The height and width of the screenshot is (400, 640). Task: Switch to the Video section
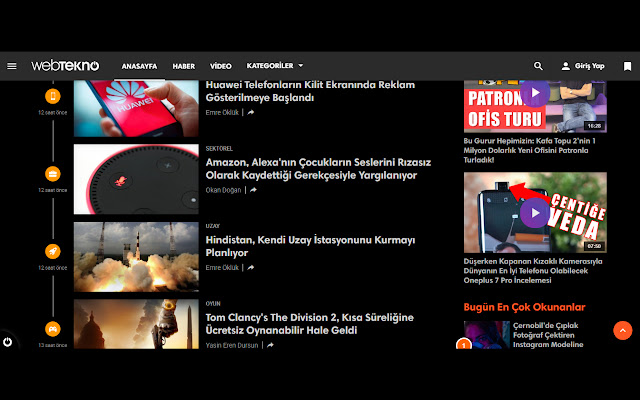pyautogui.click(x=220, y=66)
